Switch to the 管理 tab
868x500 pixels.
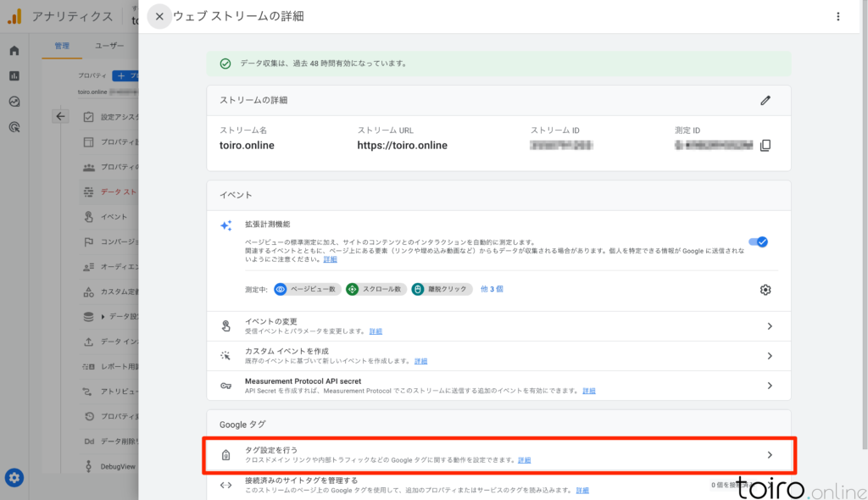62,46
